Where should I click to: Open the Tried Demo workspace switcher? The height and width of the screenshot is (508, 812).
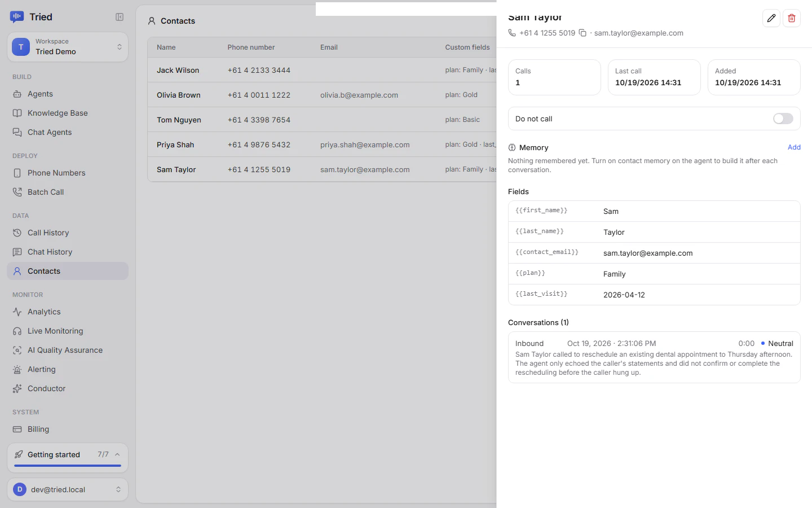68,47
